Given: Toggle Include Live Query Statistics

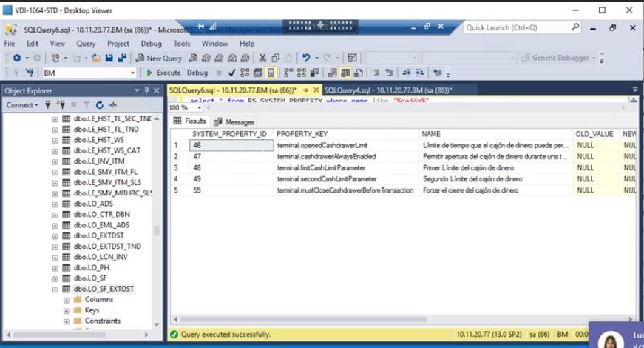Looking at the screenshot, I should (302, 73).
